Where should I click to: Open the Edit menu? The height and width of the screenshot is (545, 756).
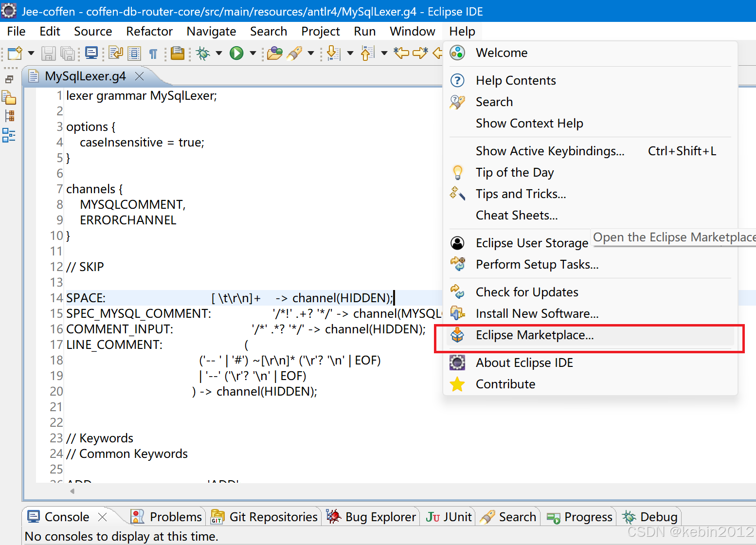pyautogui.click(x=50, y=32)
